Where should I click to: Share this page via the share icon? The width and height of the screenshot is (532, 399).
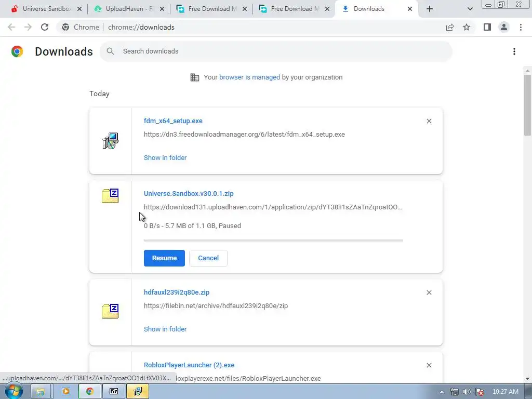tap(450, 27)
